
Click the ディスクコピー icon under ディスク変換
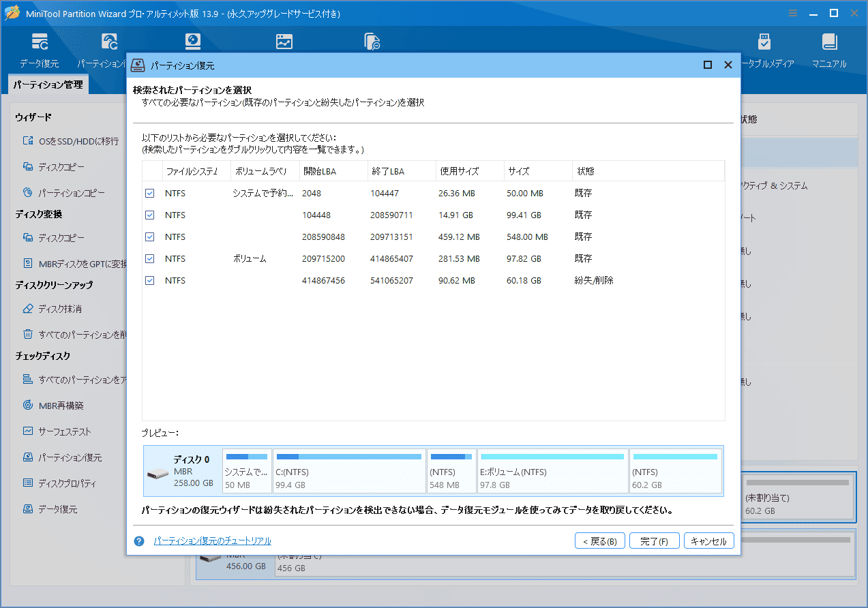pos(28,238)
